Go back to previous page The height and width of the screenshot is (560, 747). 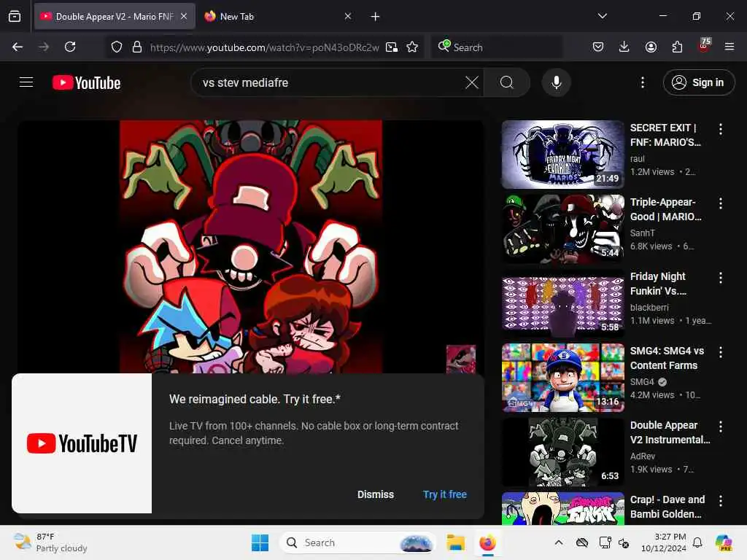click(x=18, y=47)
